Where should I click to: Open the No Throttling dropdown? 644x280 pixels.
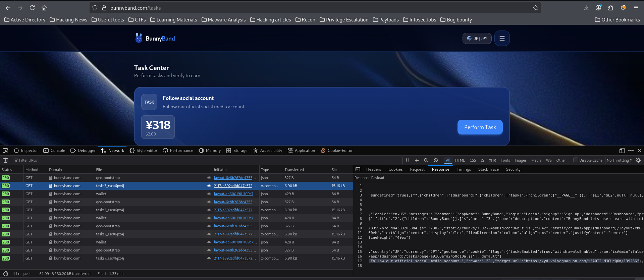click(x=619, y=160)
